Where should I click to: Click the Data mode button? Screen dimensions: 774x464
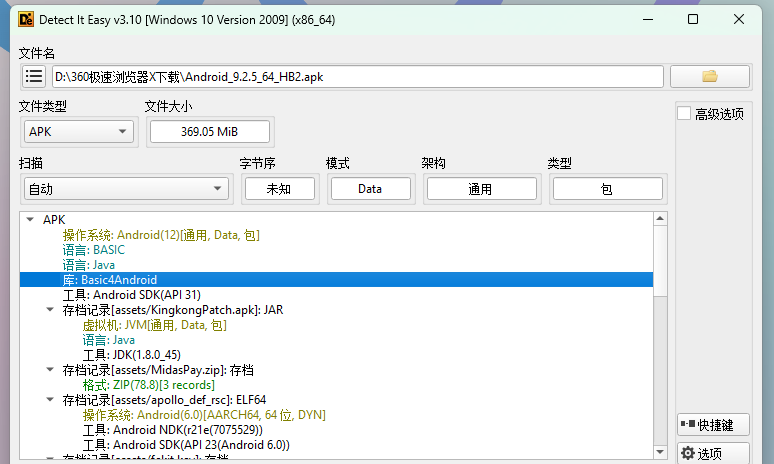tap(371, 189)
